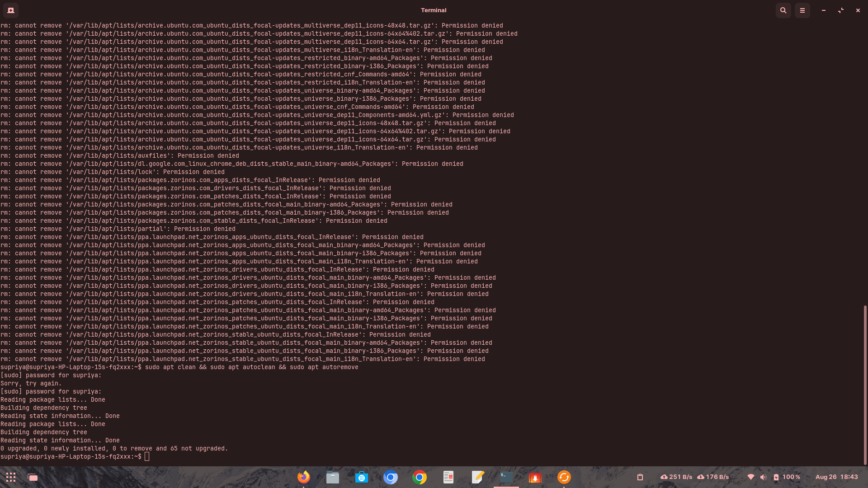Launch Firefox from the taskbar
Screen dimensions: 868x488
[304, 477]
